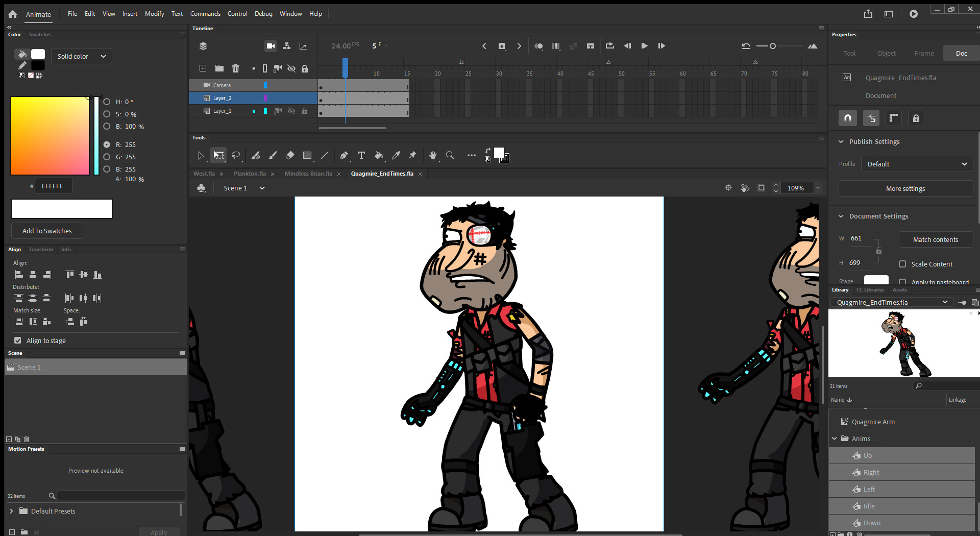Select the H hue radio button

[107, 102]
